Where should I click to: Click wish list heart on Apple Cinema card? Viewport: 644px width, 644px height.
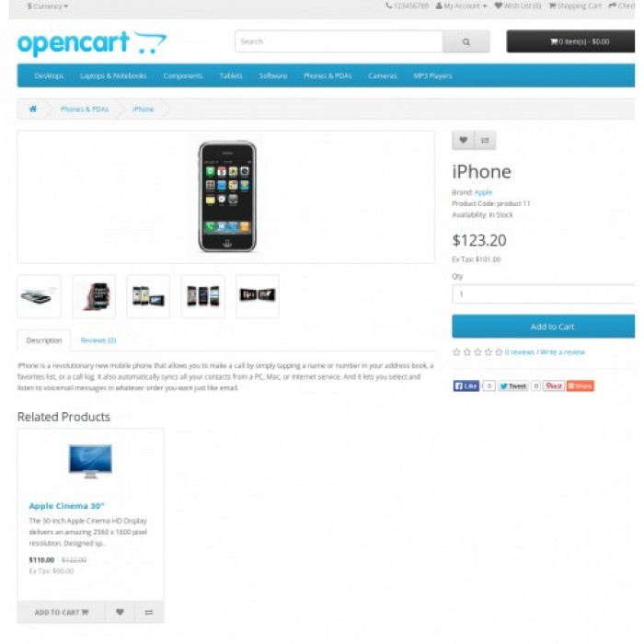120,612
